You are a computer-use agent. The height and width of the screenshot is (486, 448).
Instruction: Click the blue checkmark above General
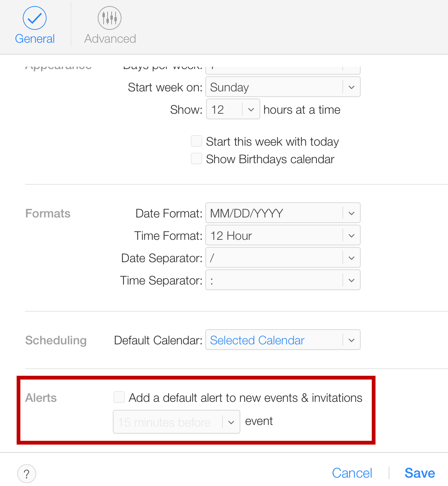pos(35,18)
